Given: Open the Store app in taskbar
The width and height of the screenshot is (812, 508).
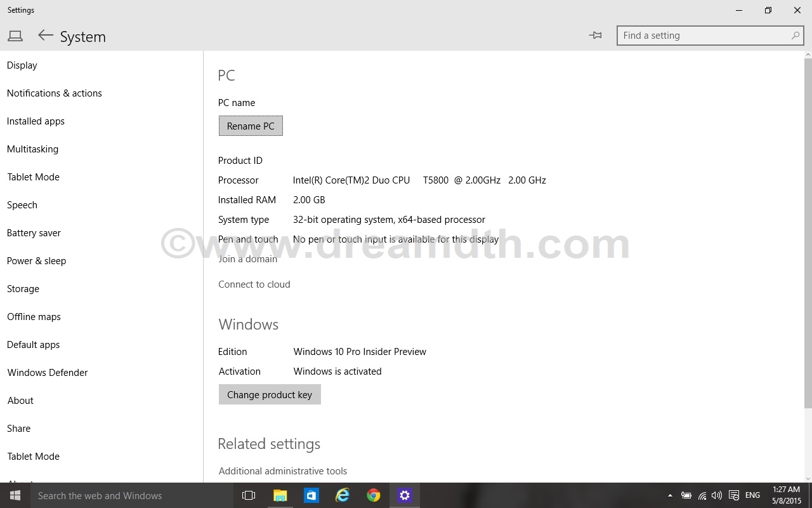Looking at the screenshot, I should click(311, 495).
